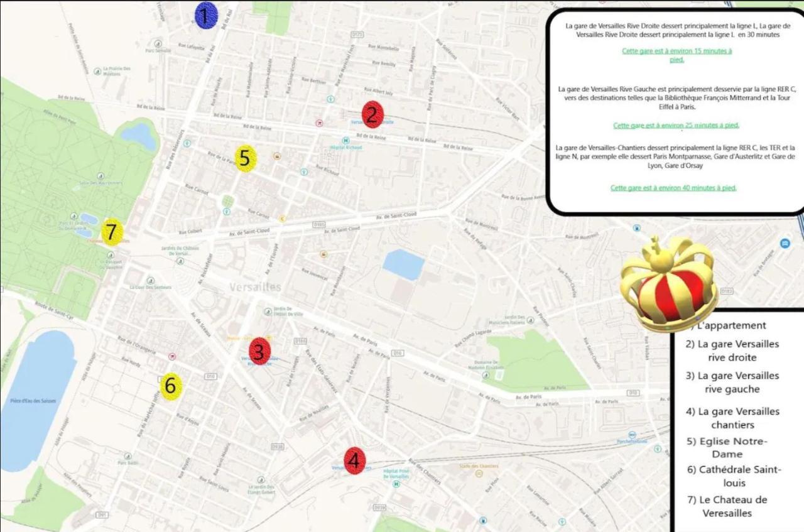The height and width of the screenshot is (532, 804).
Task: Select the Domaine De Madame Élisabeth icon
Action: click(485, 375)
